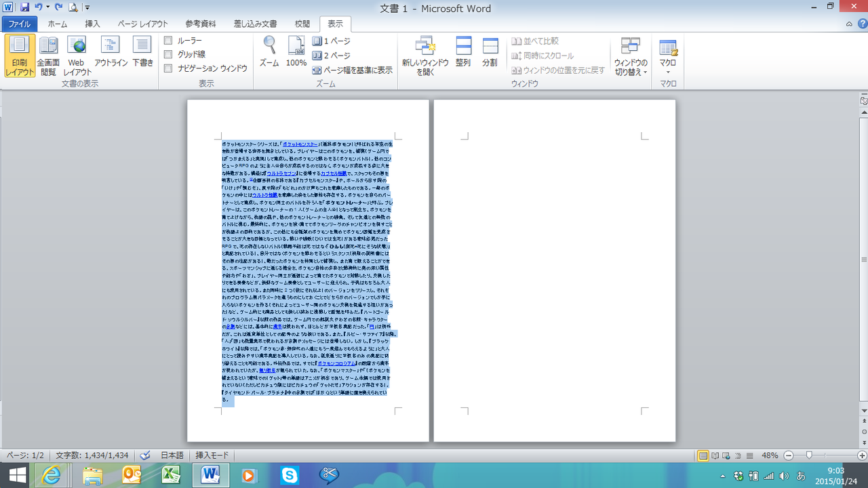This screenshot has height=488, width=868.
Task: Select the Full Screen Reading button in the status bar
Action: (715, 455)
